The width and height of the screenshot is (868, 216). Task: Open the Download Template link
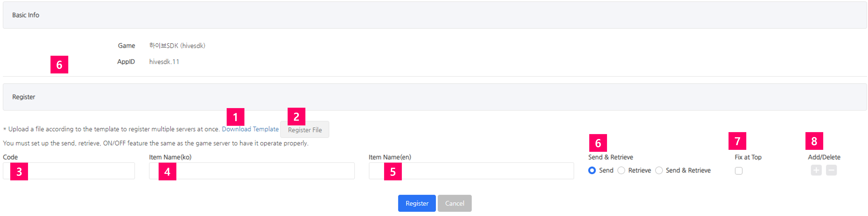pos(250,129)
